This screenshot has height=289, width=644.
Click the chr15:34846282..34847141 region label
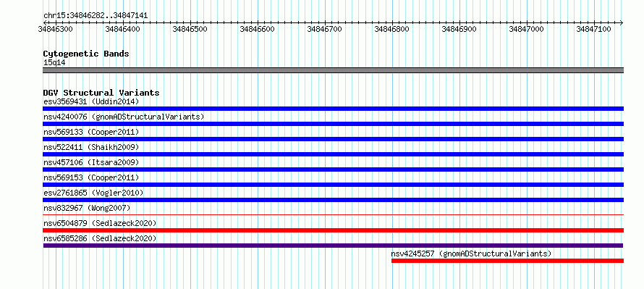(x=96, y=16)
